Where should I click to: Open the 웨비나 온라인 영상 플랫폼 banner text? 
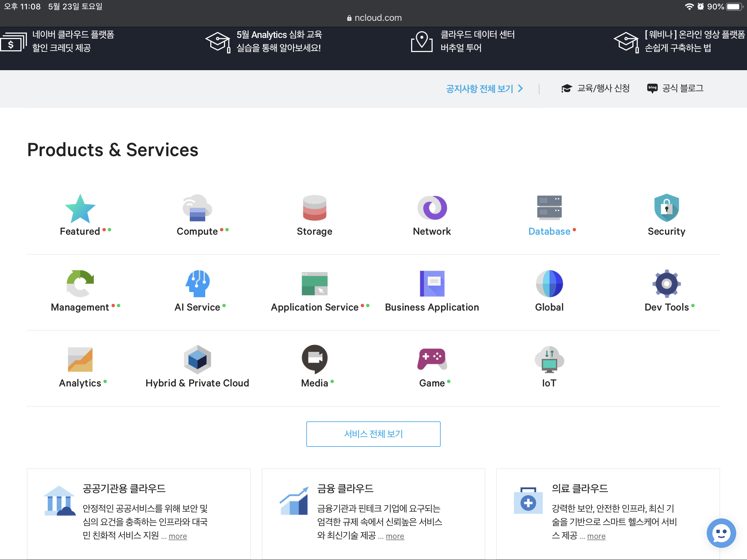click(x=695, y=41)
